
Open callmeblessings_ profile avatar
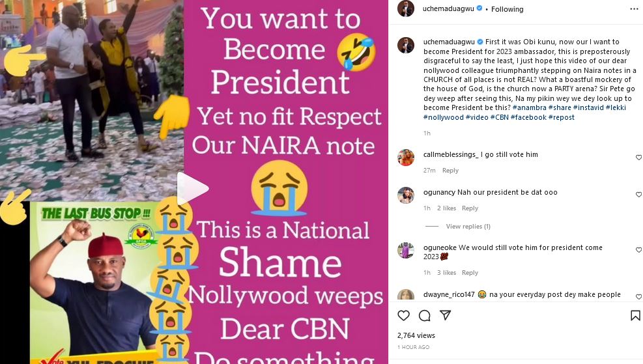405,157
